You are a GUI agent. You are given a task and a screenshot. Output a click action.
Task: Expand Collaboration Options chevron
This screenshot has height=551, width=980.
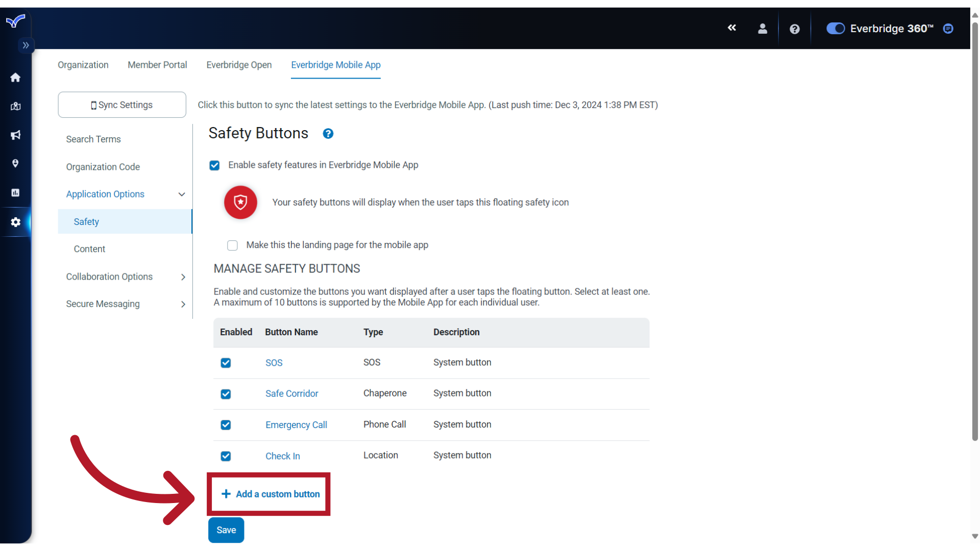pos(183,277)
